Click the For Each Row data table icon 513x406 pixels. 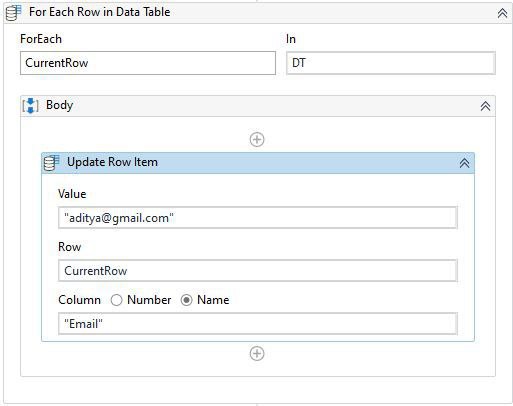click(13, 13)
